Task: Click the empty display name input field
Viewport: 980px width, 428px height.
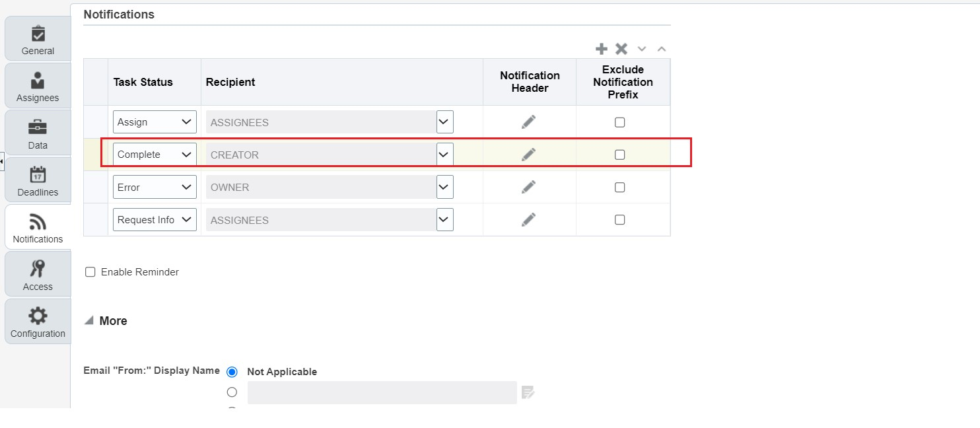Action: coord(382,392)
